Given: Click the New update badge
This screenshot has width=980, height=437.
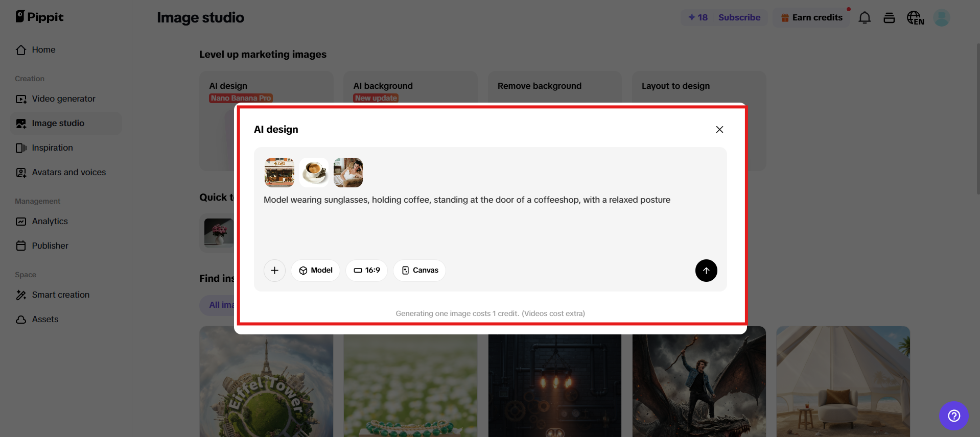Looking at the screenshot, I should point(376,98).
